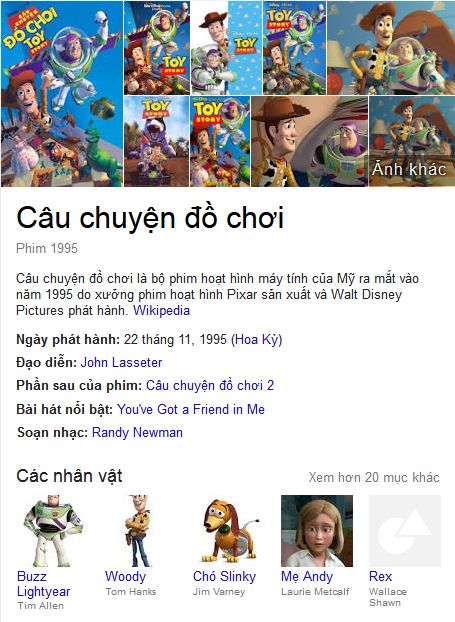Click the Rex placeholder image icon

(405, 531)
